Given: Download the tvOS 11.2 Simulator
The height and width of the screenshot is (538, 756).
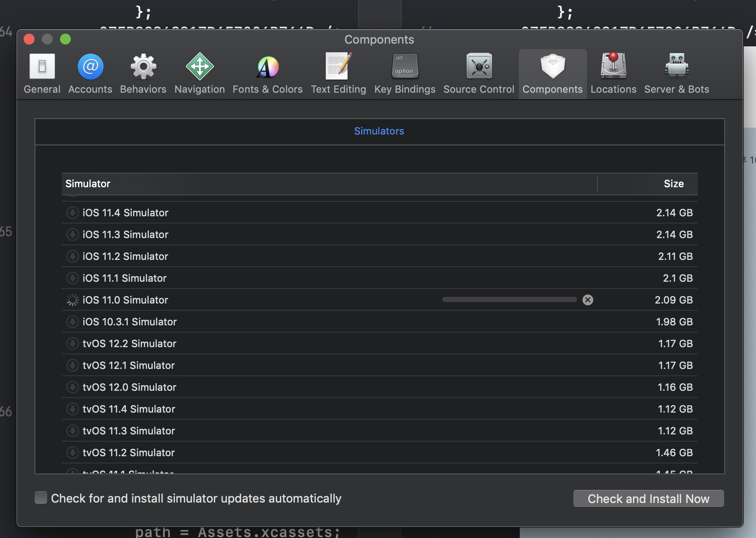Looking at the screenshot, I should [x=72, y=453].
